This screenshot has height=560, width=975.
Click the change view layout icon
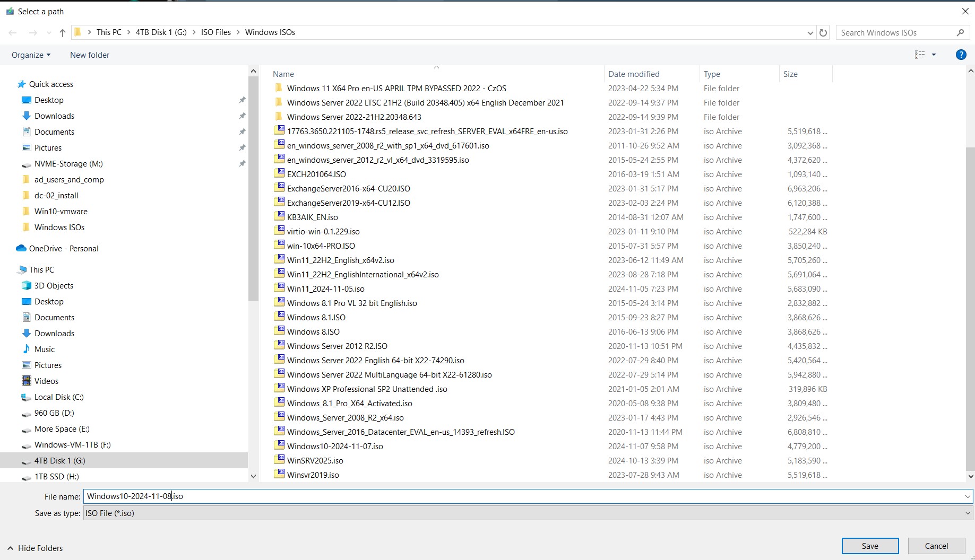(920, 55)
